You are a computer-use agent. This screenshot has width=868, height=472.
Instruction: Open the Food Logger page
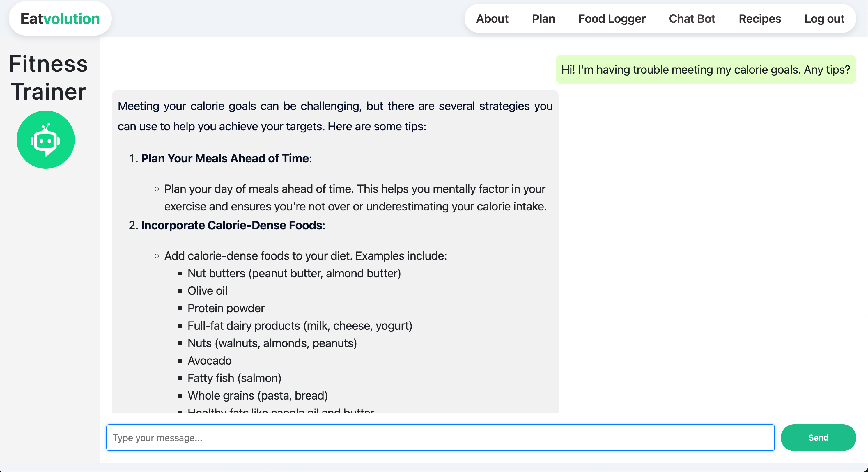pos(612,19)
